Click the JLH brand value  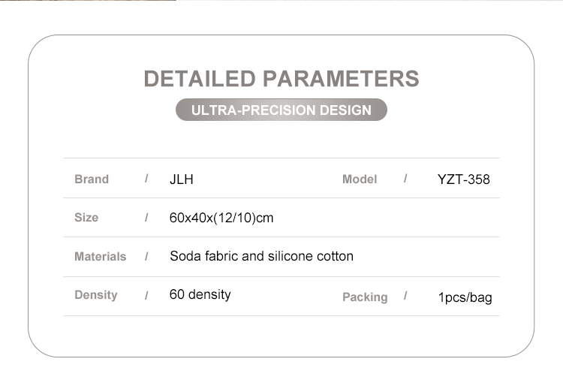pos(182,179)
